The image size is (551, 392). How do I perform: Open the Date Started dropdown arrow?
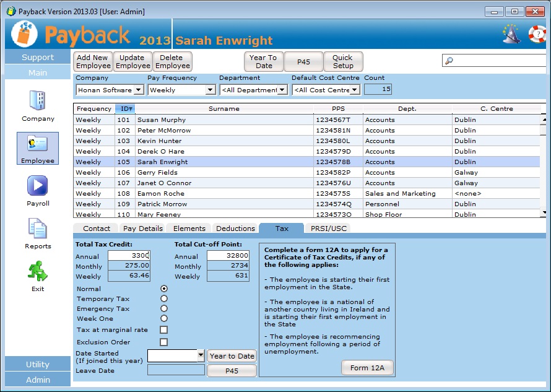[200, 355]
